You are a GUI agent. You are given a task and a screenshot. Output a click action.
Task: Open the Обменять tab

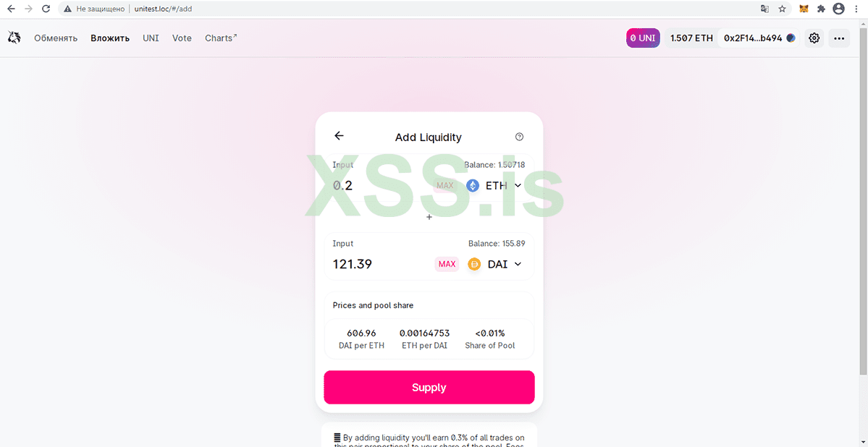[x=56, y=38]
